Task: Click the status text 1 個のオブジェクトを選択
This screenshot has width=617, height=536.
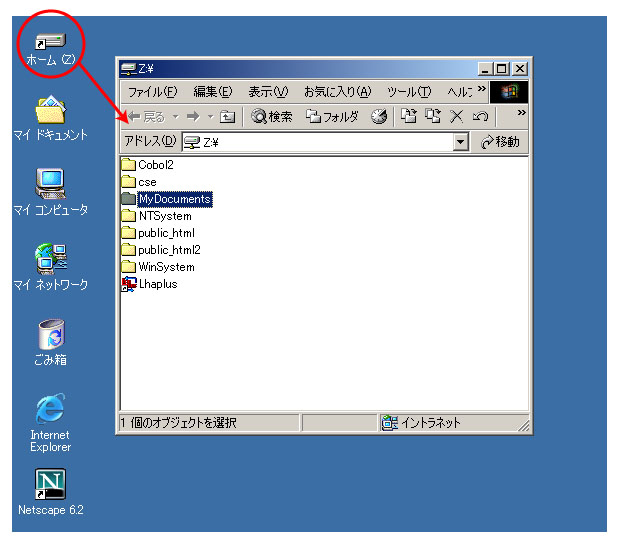Action: coord(179,423)
